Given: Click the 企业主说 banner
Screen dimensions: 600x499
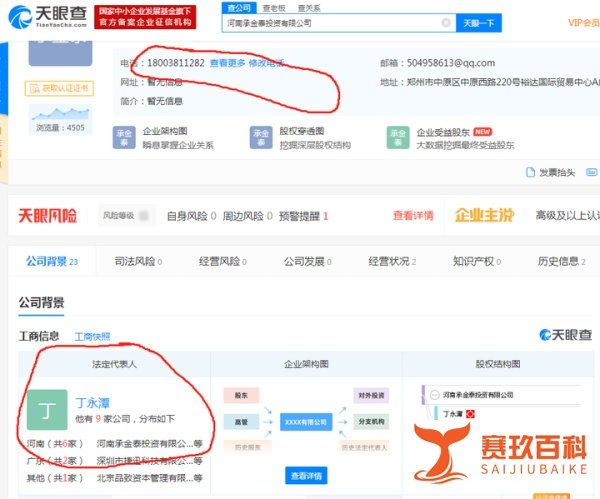Looking at the screenshot, I should (x=484, y=215).
